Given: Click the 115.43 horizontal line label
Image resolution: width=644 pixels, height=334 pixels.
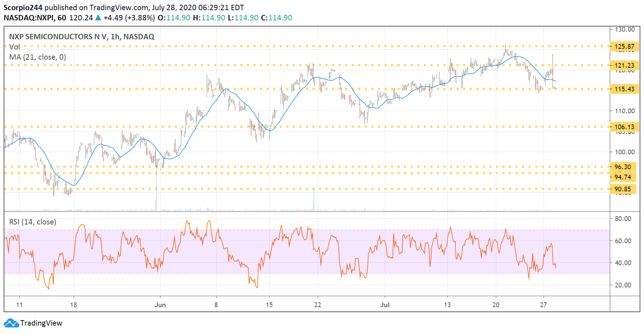Looking at the screenshot, I should pyautogui.click(x=624, y=89).
